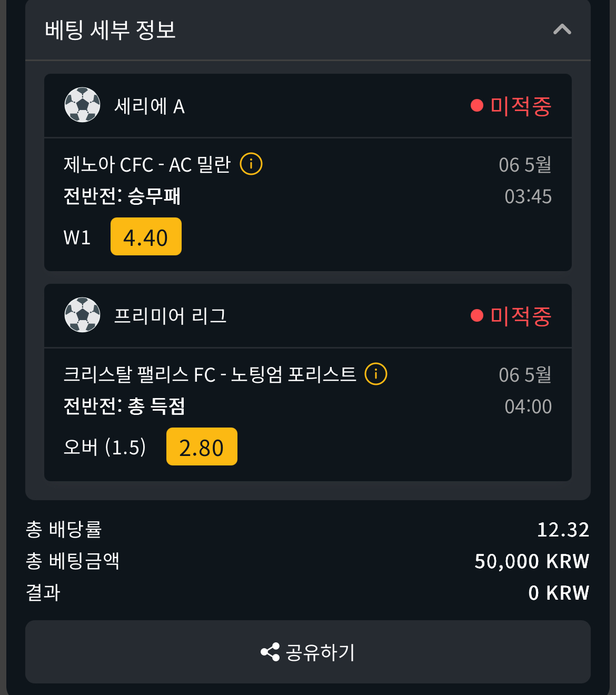Click the 베팅 세부 정보 header title
This screenshot has width=616, height=695.
[x=110, y=30]
